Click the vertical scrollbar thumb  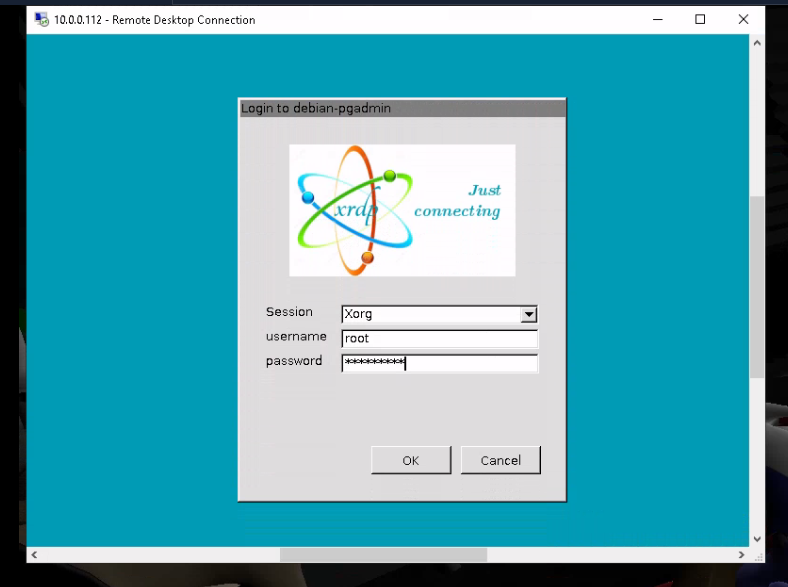pyautogui.click(x=757, y=286)
